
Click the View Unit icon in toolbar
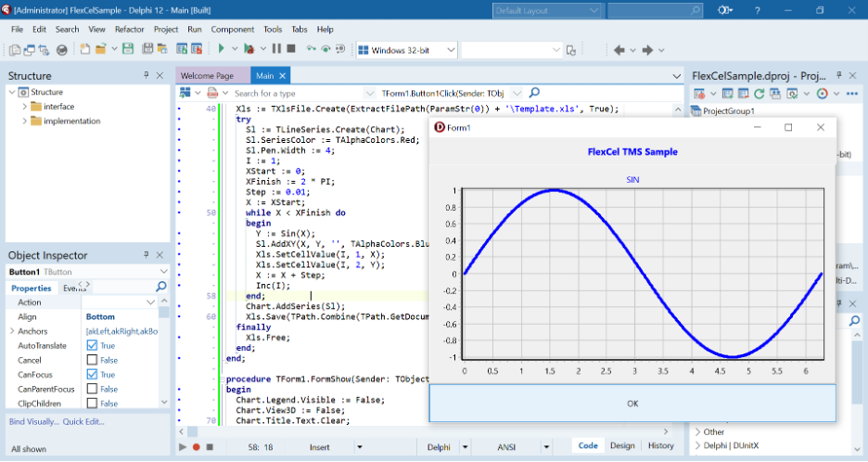click(15, 50)
